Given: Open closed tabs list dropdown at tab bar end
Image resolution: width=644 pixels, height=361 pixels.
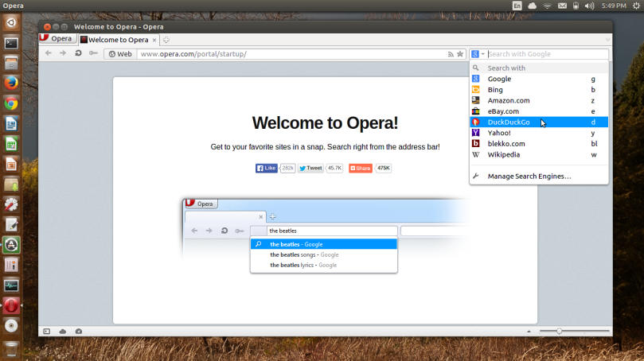Looking at the screenshot, I should click(607, 40).
